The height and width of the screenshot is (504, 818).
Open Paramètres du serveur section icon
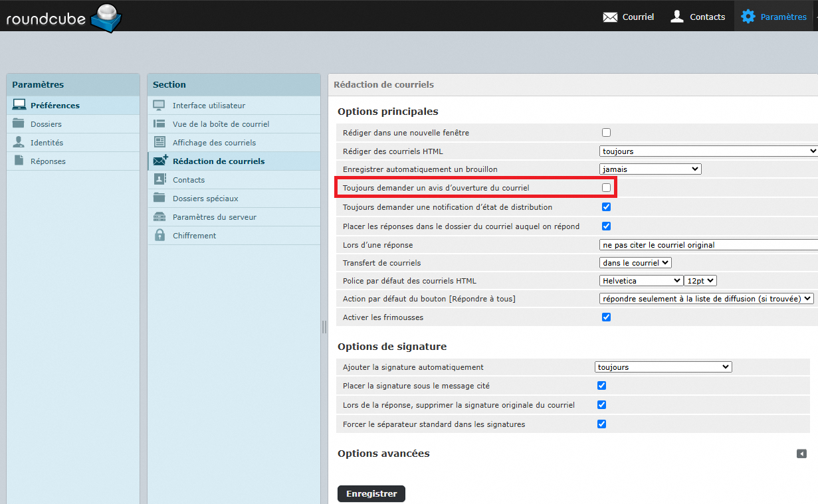point(159,216)
